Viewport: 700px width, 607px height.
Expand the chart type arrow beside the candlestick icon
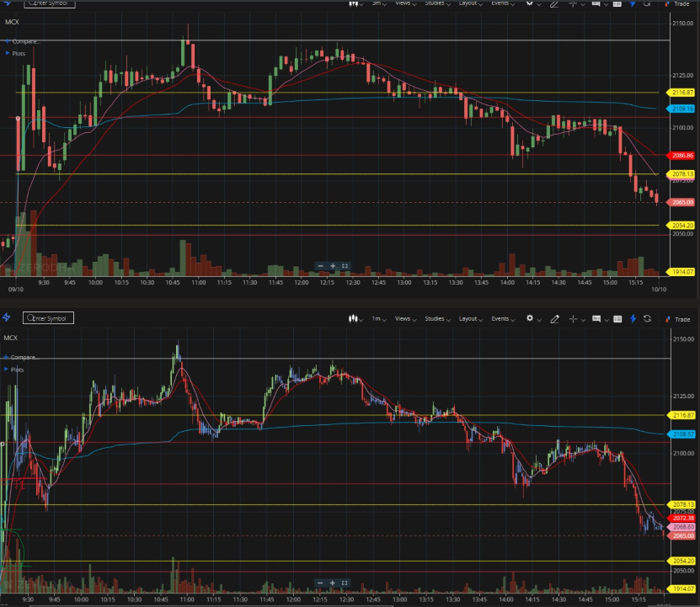pos(361,320)
